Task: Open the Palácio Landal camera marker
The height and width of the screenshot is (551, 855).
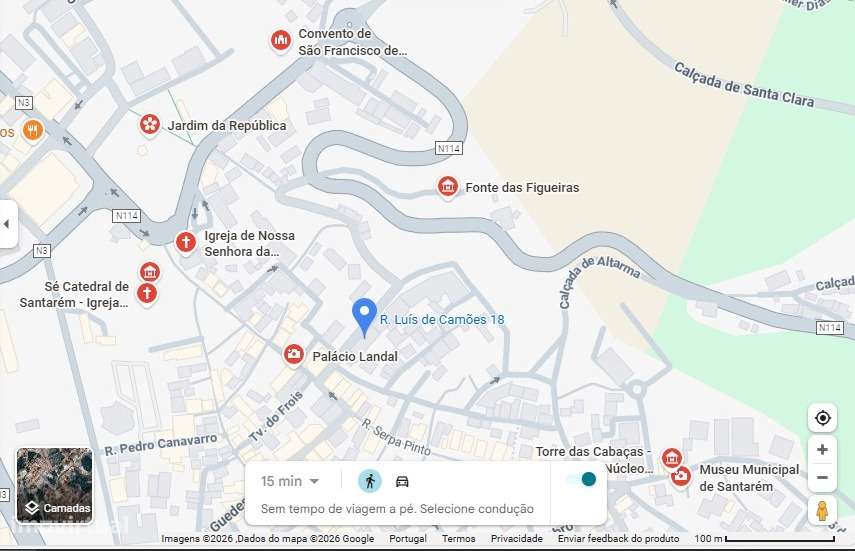Action: (x=293, y=355)
